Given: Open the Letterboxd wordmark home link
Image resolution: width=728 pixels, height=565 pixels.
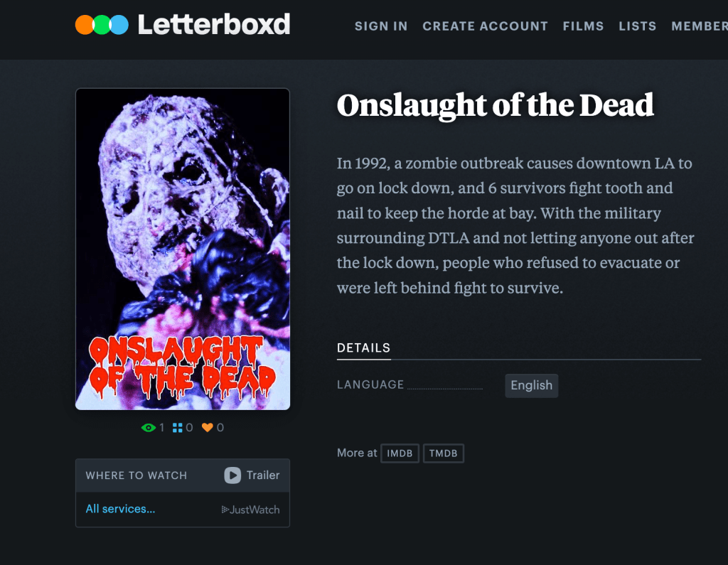Looking at the screenshot, I should pos(214,25).
